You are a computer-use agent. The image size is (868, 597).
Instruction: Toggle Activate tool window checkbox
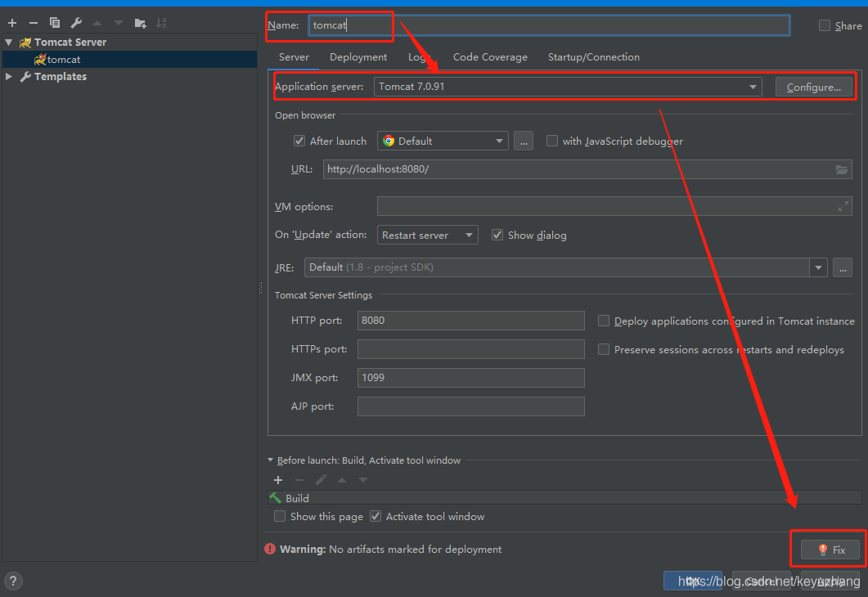[376, 516]
